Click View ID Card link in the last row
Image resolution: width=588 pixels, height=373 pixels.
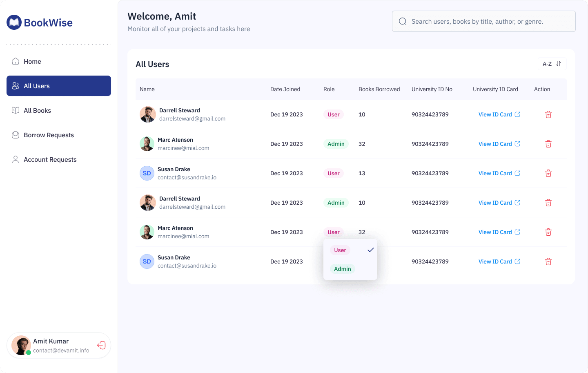[499, 261]
